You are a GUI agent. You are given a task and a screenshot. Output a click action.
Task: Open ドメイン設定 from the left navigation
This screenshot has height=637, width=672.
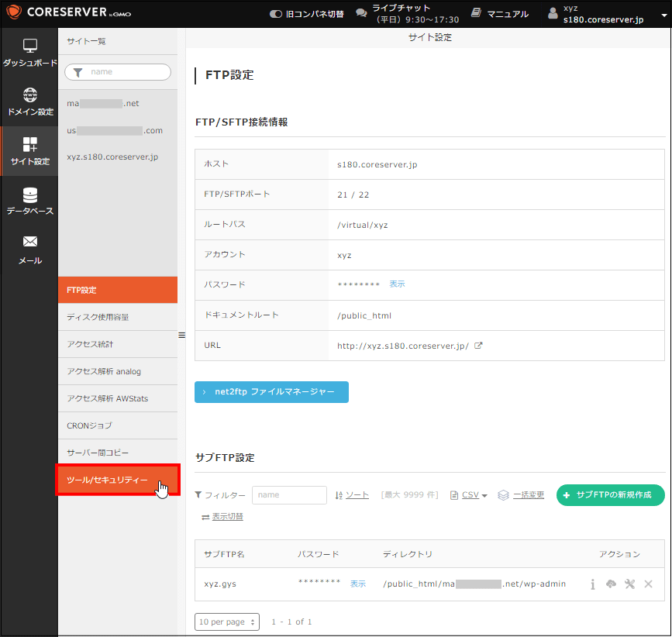pos(29,102)
